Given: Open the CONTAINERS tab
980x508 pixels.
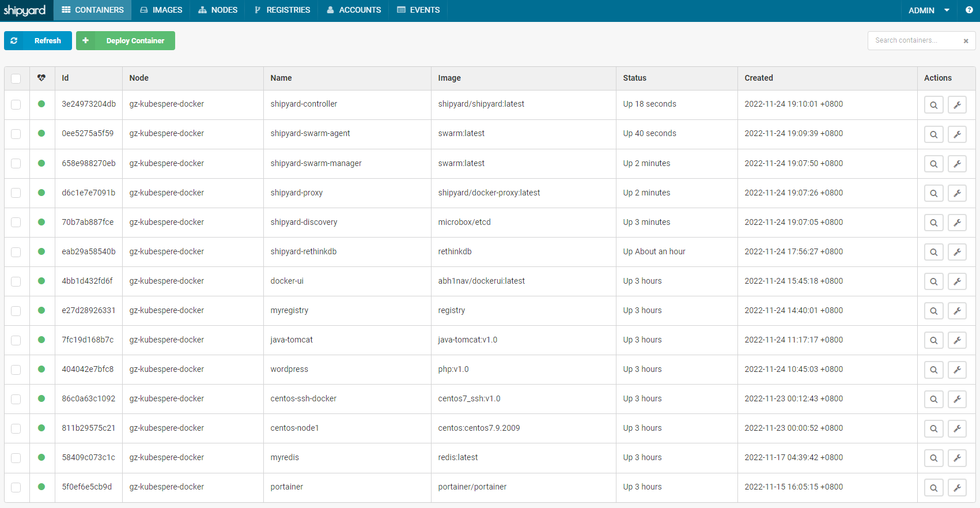Looking at the screenshot, I should 93,10.
